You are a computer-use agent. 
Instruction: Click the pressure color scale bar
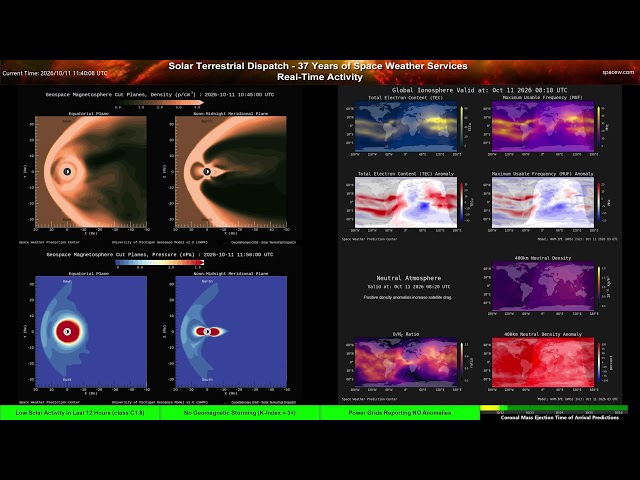[159, 262]
